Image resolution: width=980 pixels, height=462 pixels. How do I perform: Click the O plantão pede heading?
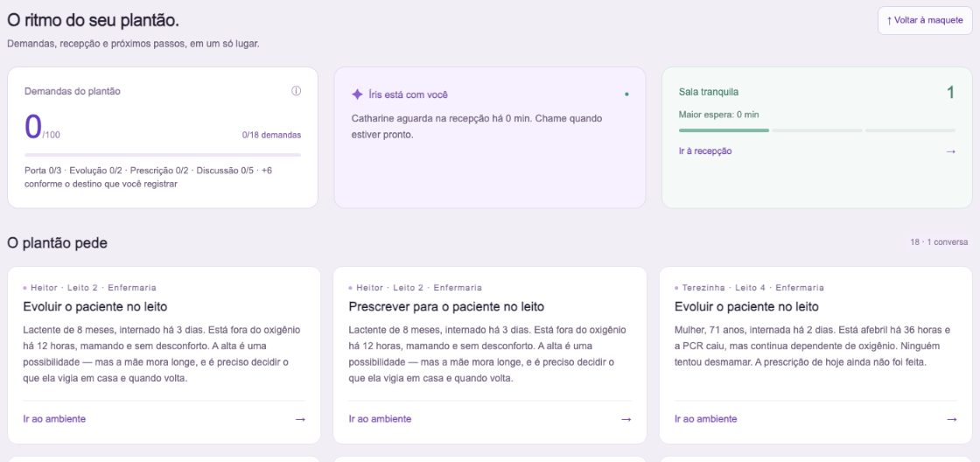(x=57, y=243)
